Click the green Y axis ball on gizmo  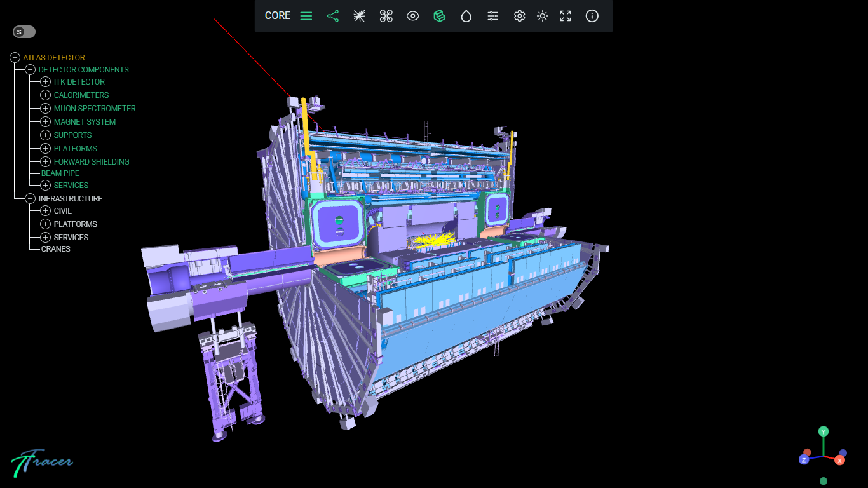(x=824, y=431)
